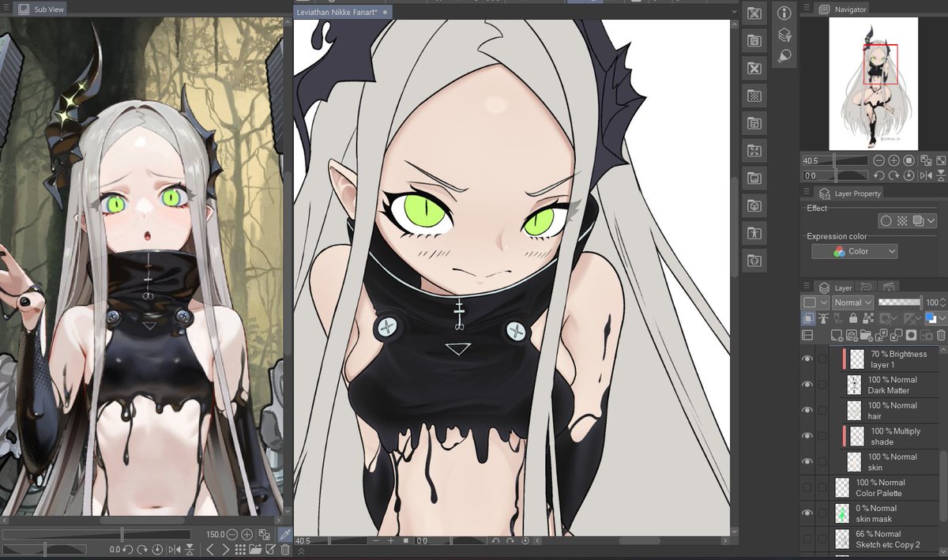Hide the skin mask layer

807,513
